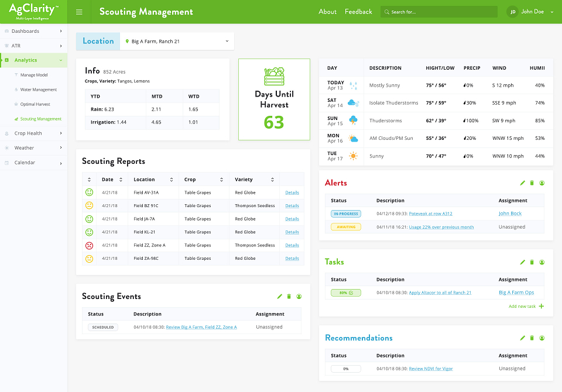Image resolution: width=562 pixels, height=392 pixels.
Task: Select Water Management in the sidebar
Action: [x=39, y=90]
